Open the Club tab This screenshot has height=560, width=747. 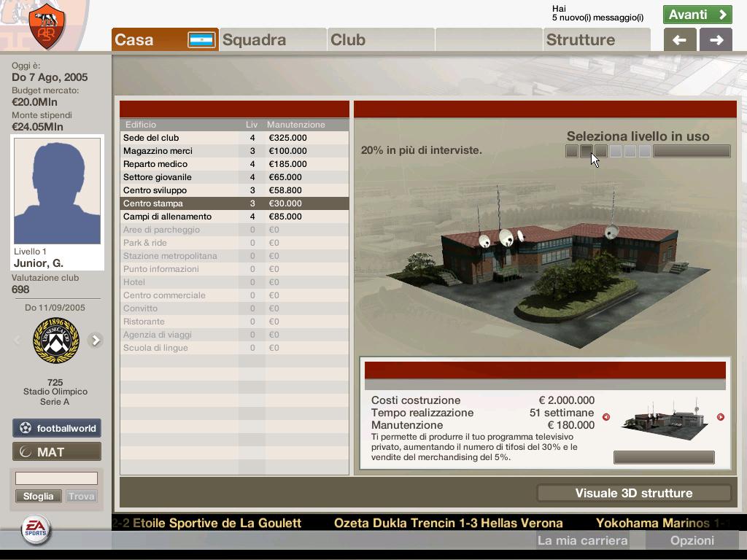[x=381, y=39]
